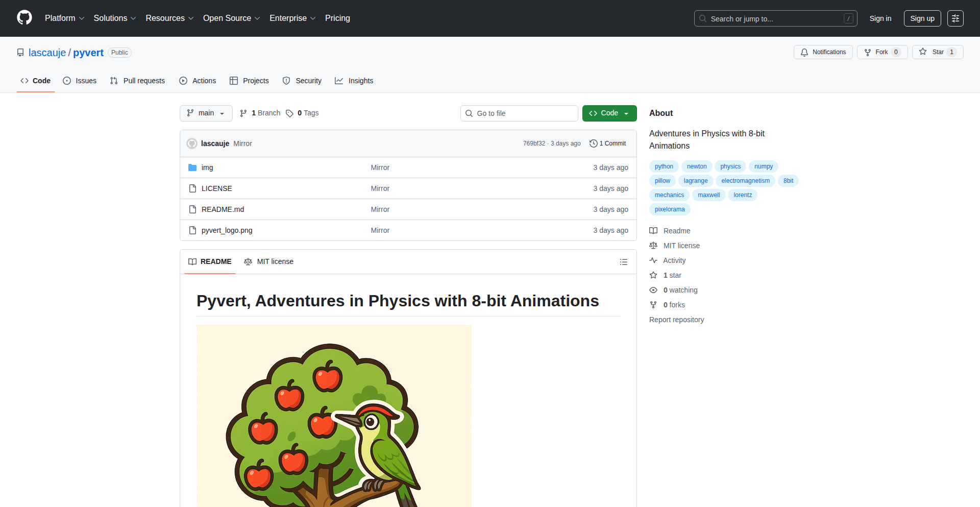Open the README.md file link
The image size is (980, 507).
point(223,209)
